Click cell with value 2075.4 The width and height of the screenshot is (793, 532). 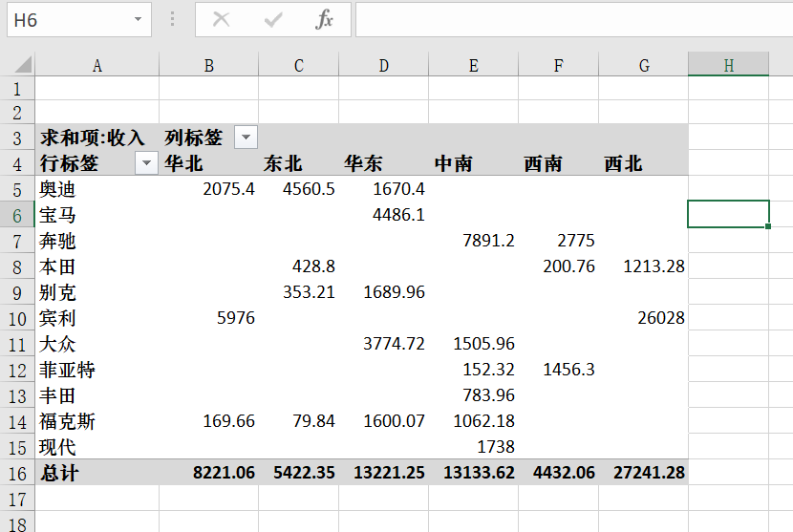tap(209, 189)
